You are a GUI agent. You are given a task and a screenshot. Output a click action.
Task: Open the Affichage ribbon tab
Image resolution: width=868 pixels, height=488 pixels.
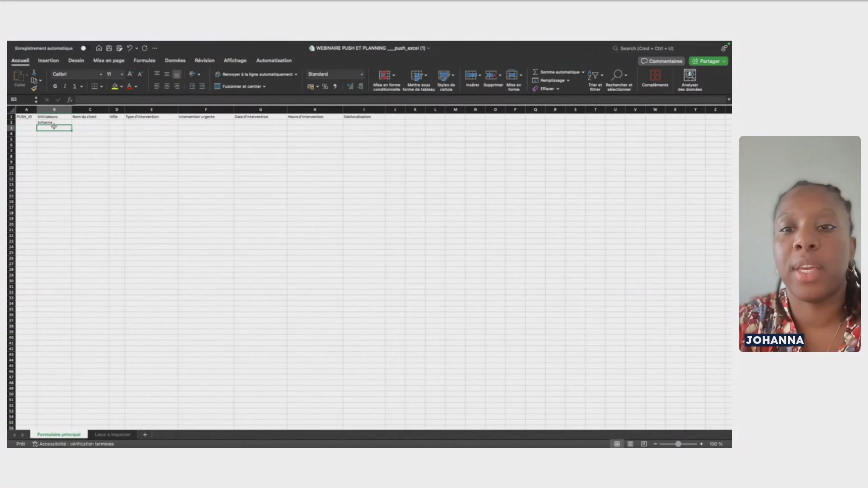pos(235,61)
